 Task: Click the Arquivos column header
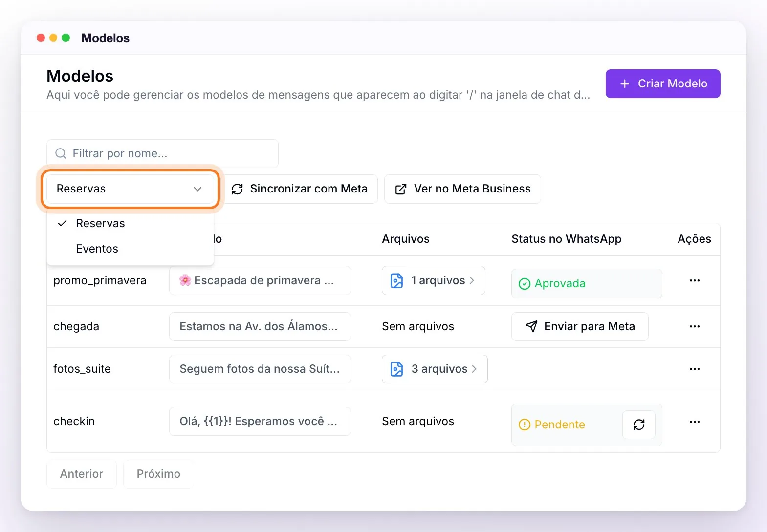[406, 239]
